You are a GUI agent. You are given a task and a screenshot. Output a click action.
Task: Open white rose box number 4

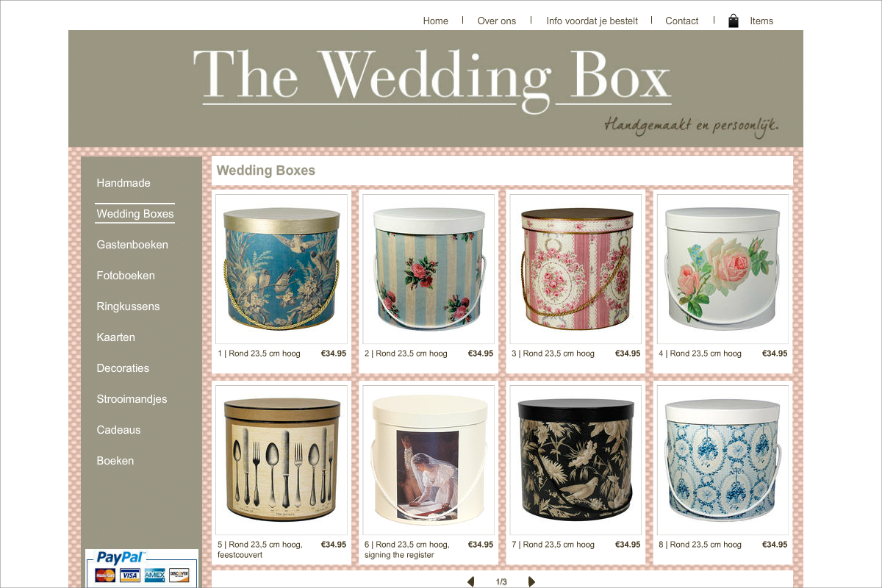tap(723, 269)
